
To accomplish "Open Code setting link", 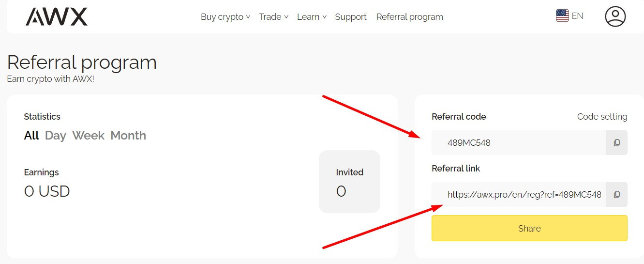I will (602, 117).
